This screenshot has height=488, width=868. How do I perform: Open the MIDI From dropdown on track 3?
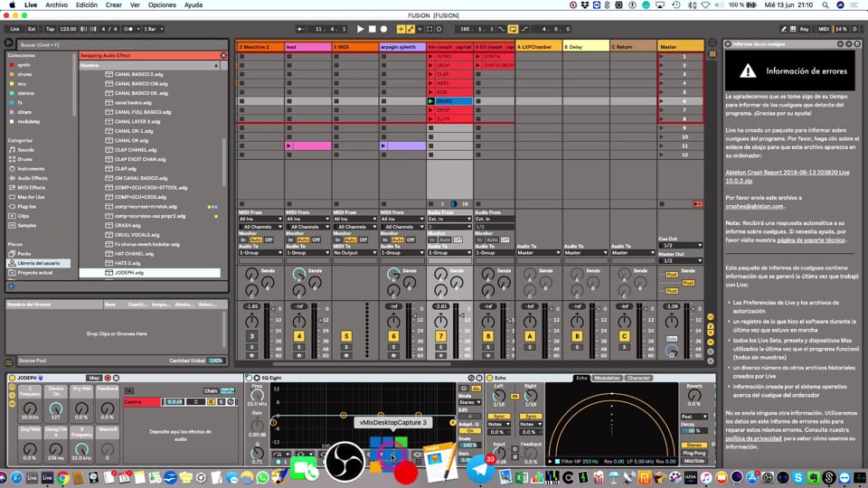260,219
